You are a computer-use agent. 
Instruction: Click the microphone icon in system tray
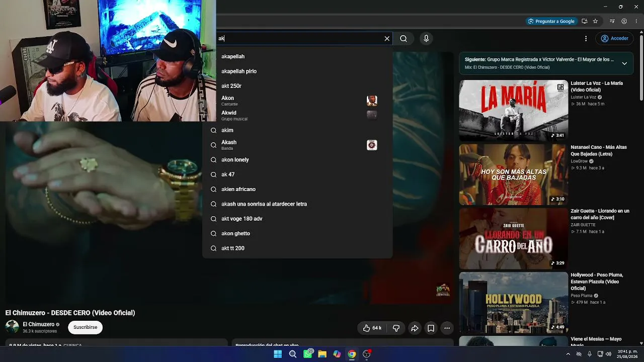[589, 354]
